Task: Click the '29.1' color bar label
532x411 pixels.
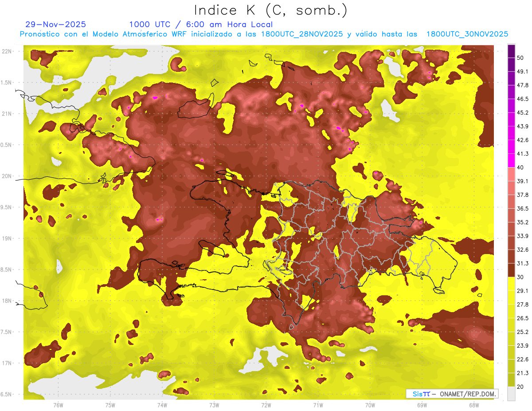Action: click(x=523, y=291)
